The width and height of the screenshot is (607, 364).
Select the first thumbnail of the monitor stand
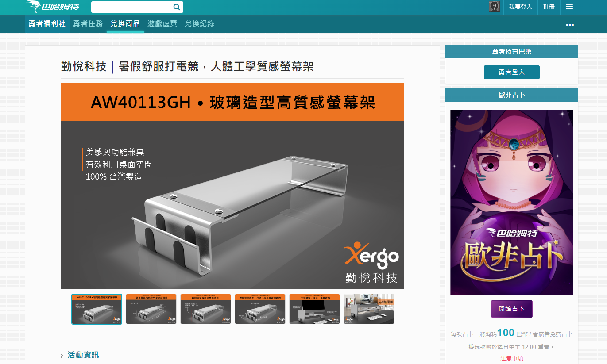97,309
